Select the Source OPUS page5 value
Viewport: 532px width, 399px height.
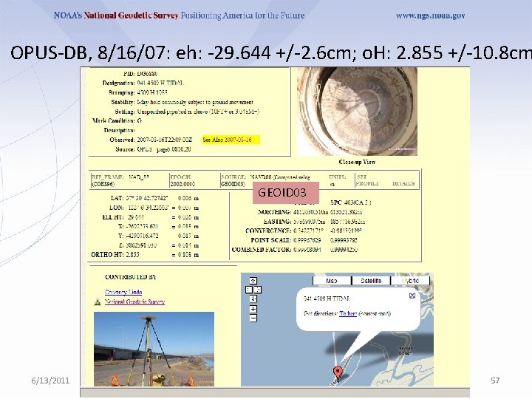click(164, 149)
